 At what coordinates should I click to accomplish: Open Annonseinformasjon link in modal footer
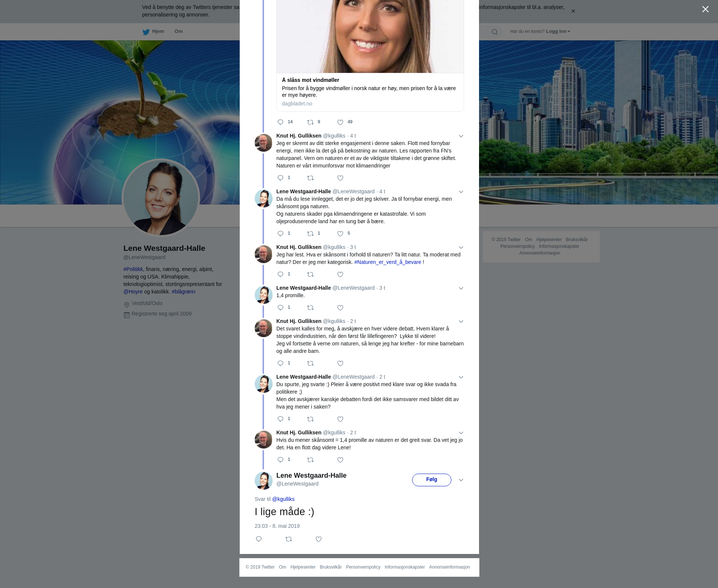click(449, 567)
